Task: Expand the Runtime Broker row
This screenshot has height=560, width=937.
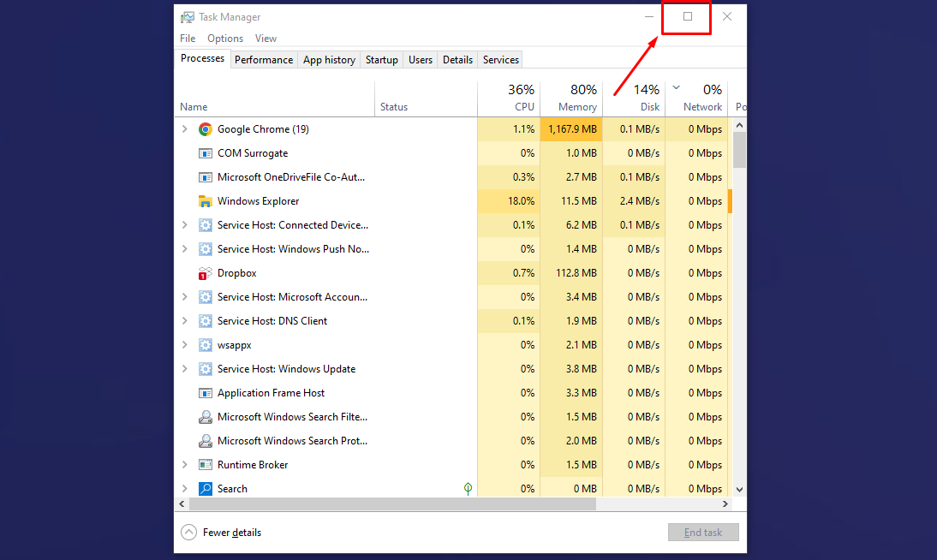Action: 185,465
